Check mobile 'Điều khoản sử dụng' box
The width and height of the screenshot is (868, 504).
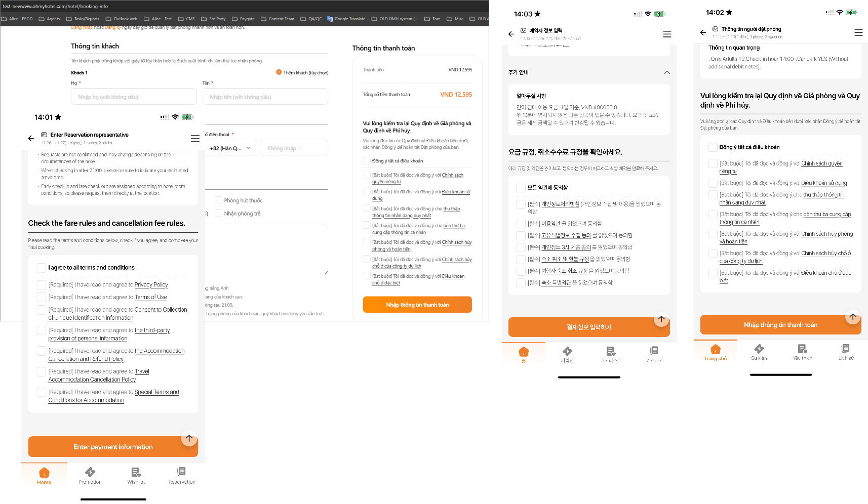pos(713,183)
